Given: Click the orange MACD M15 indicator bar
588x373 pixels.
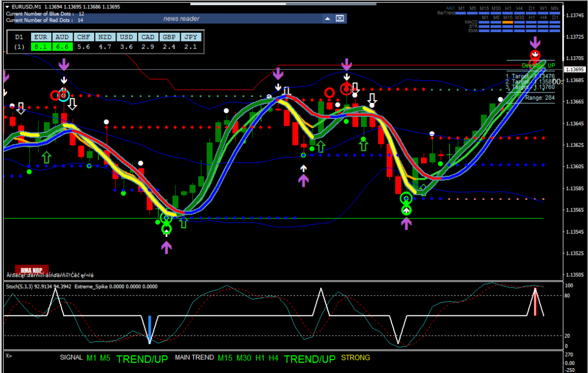Looking at the screenshot, I should [507, 22].
